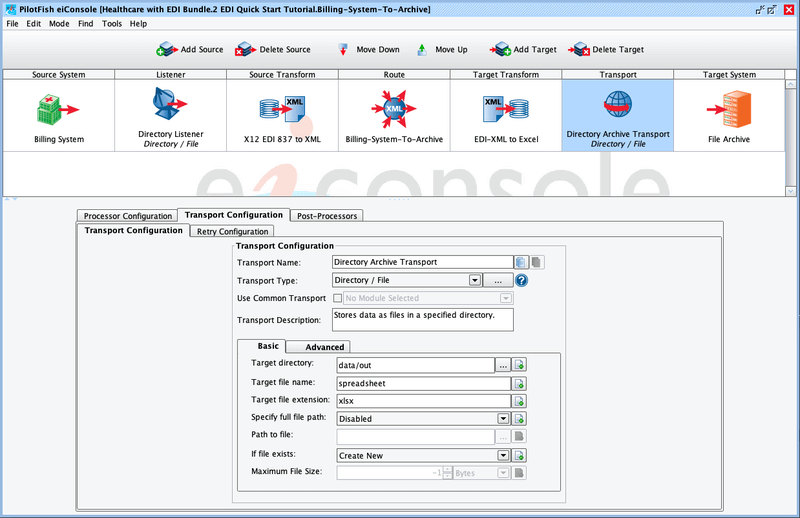Click the expression icon beside Target directory
Screen dimensions: 800x518
tap(519, 365)
